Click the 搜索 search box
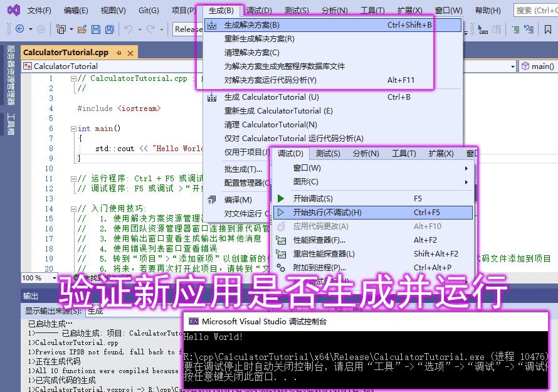Image resolution: width=558 pixels, height=392 pixels. pyautogui.click(x=535, y=10)
